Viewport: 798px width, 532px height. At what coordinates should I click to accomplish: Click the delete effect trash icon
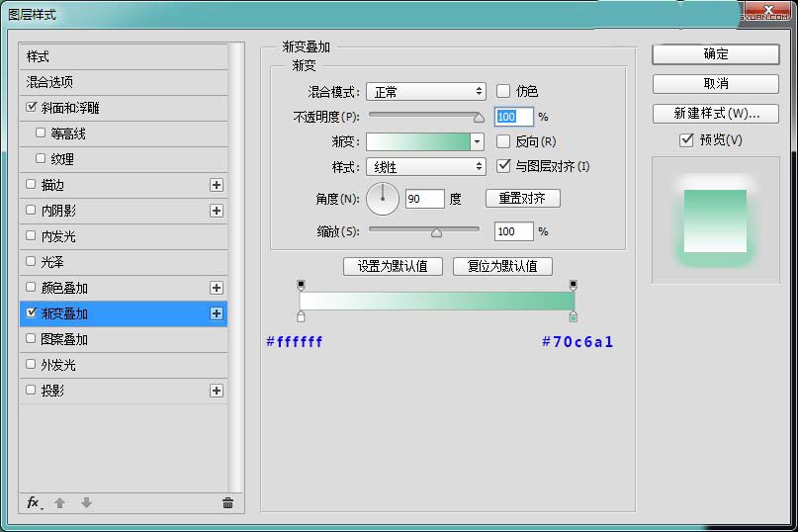point(227,503)
